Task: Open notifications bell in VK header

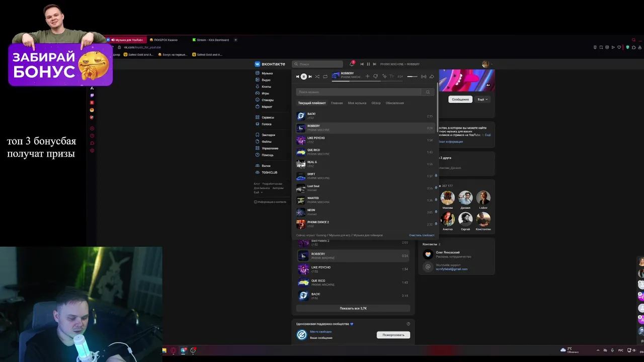Action: click(352, 64)
